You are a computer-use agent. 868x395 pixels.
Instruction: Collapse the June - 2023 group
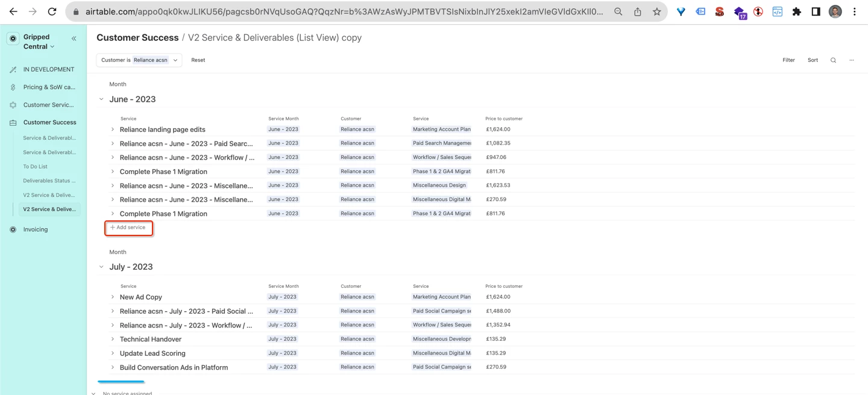coord(101,99)
